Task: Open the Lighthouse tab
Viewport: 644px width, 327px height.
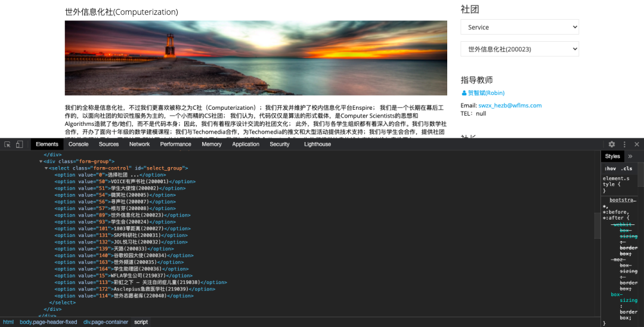Action: [317, 144]
